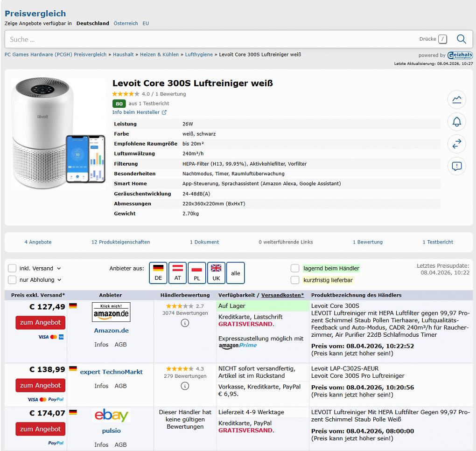Click Info beim Hersteller link
The image size is (476, 451).
tap(136, 112)
